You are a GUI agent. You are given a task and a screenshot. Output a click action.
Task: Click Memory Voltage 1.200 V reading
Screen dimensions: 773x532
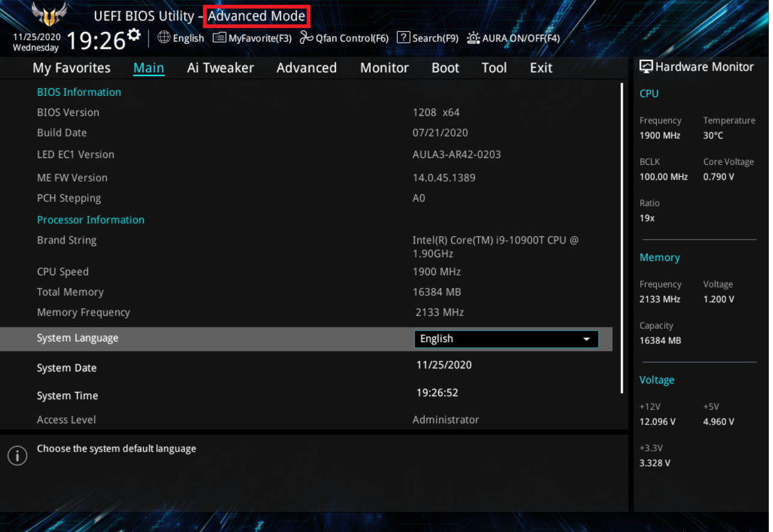719,299
